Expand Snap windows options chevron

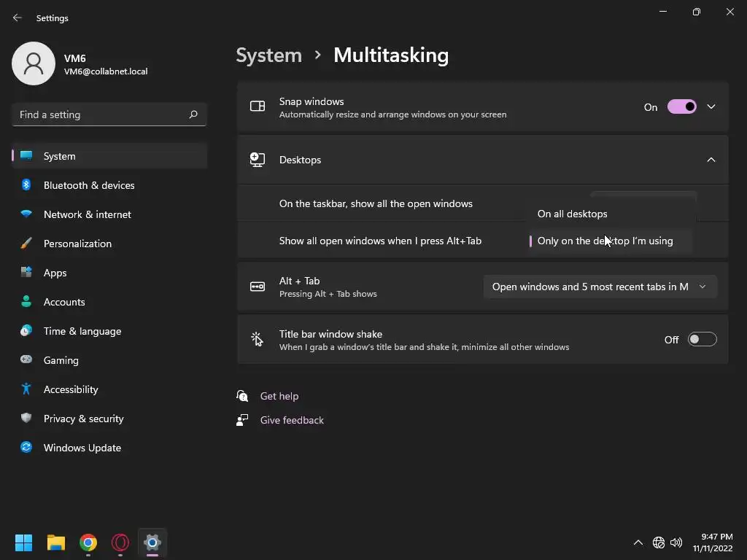[x=711, y=107]
